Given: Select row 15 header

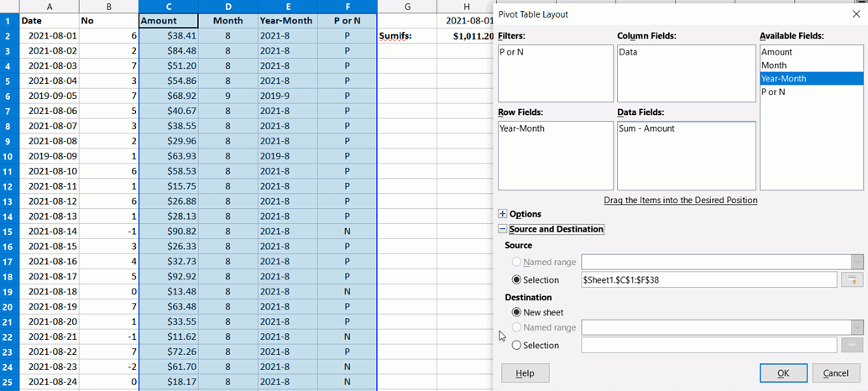Looking at the screenshot, I should pos(9,232).
